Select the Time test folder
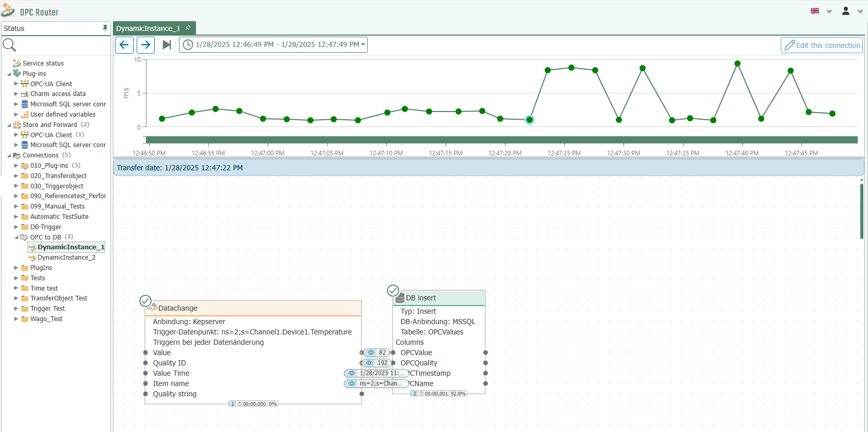 point(44,289)
